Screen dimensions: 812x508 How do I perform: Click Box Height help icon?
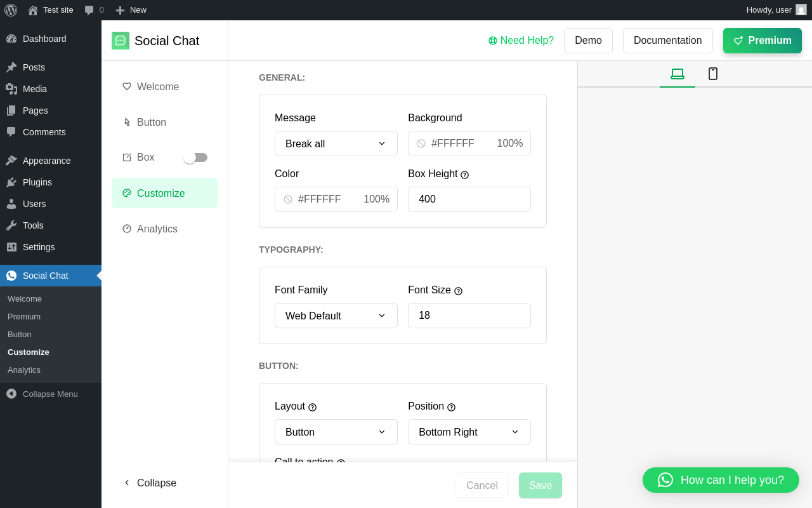pos(465,175)
